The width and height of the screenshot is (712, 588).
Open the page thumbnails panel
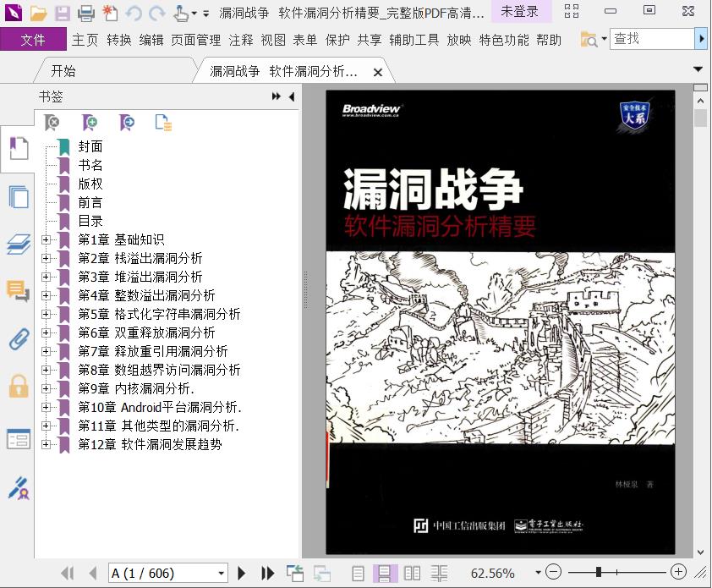(x=18, y=197)
